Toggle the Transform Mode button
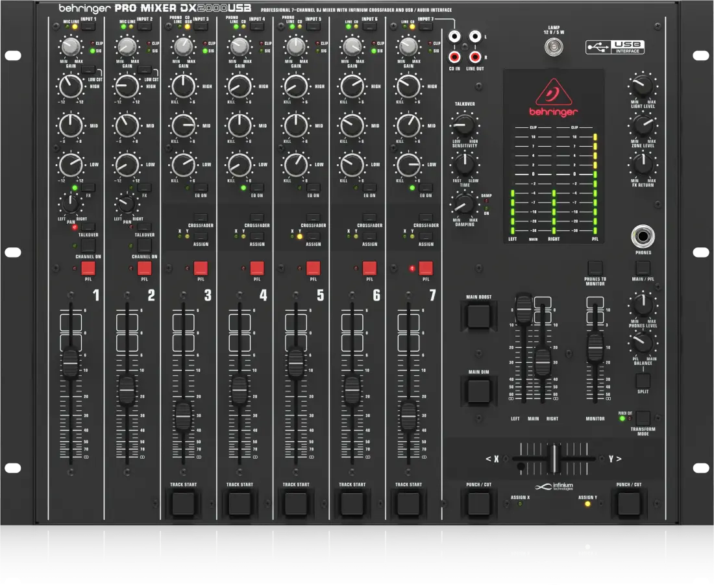Viewport: 714px width, 588px height. tap(643, 418)
